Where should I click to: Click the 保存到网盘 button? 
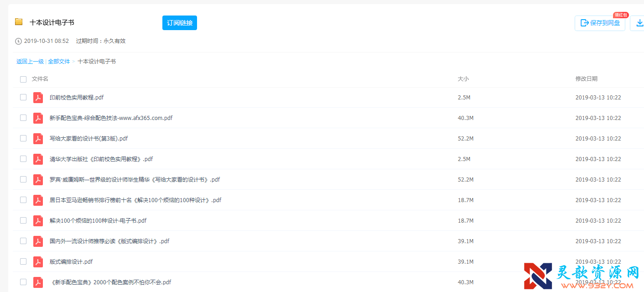coord(600,23)
